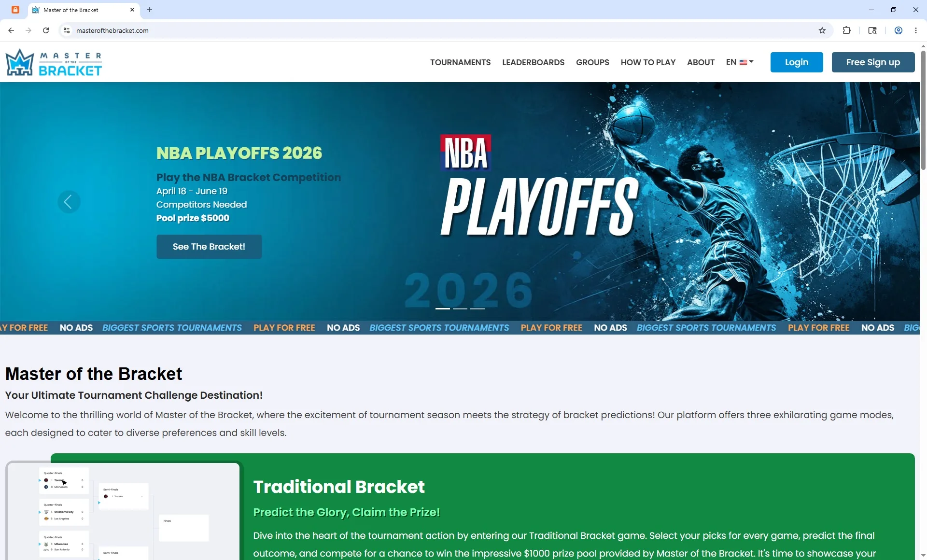Screen dimensions: 927x560
Task: Reload the page with the refresh icon
Action: coord(46,30)
